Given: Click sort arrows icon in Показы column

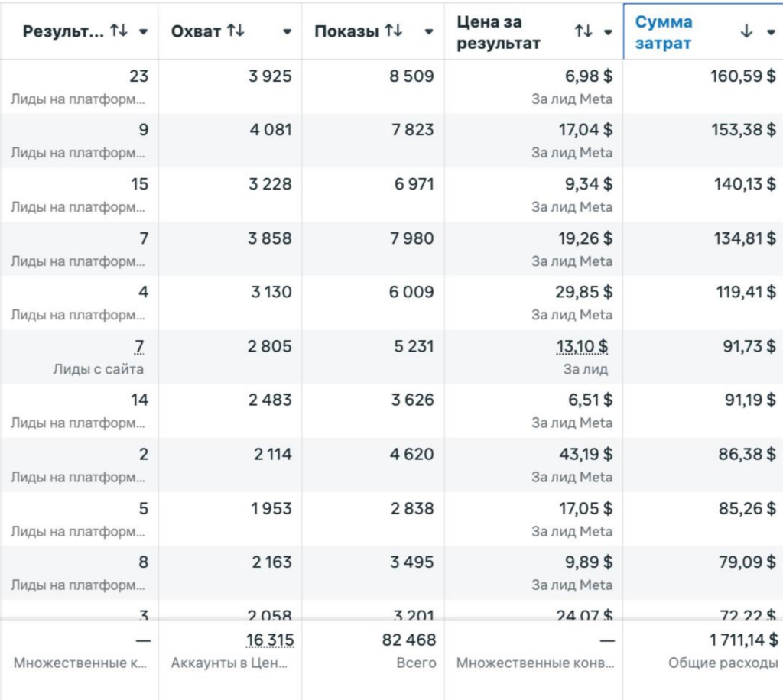Looking at the screenshot, I should (x=393, y=31).
